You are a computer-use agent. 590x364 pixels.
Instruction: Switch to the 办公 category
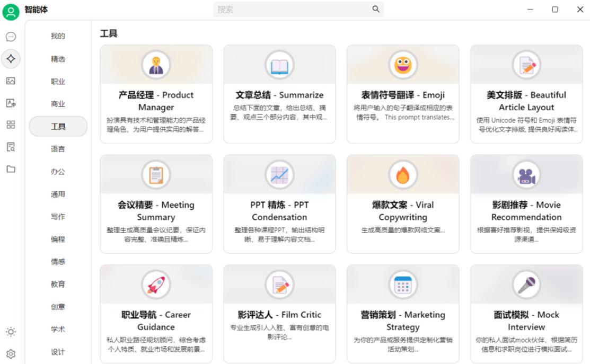pyautogui.click(x=57, y=172)
